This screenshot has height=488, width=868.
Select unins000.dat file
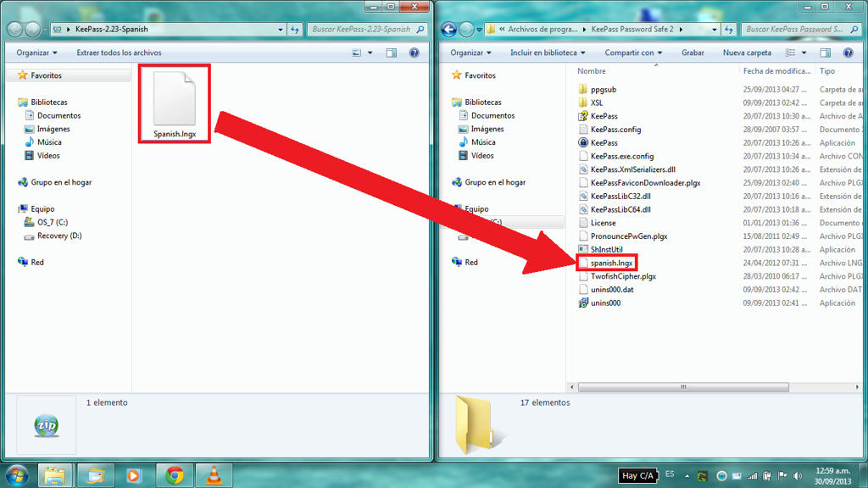612,290
